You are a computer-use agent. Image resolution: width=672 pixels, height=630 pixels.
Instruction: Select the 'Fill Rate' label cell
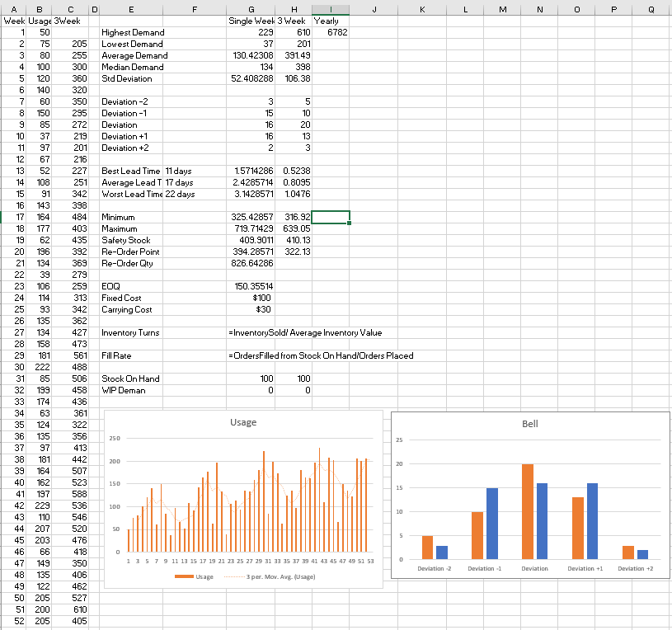(x=131, y=356)
